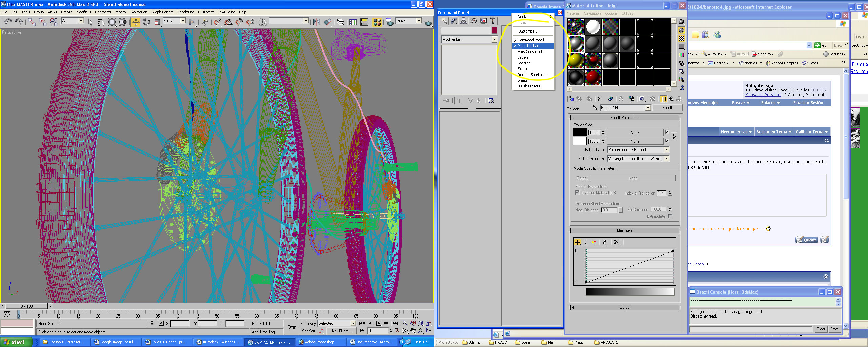Click Go to Parent in Material Editor
Screen dimensions: 868x347
671,99
